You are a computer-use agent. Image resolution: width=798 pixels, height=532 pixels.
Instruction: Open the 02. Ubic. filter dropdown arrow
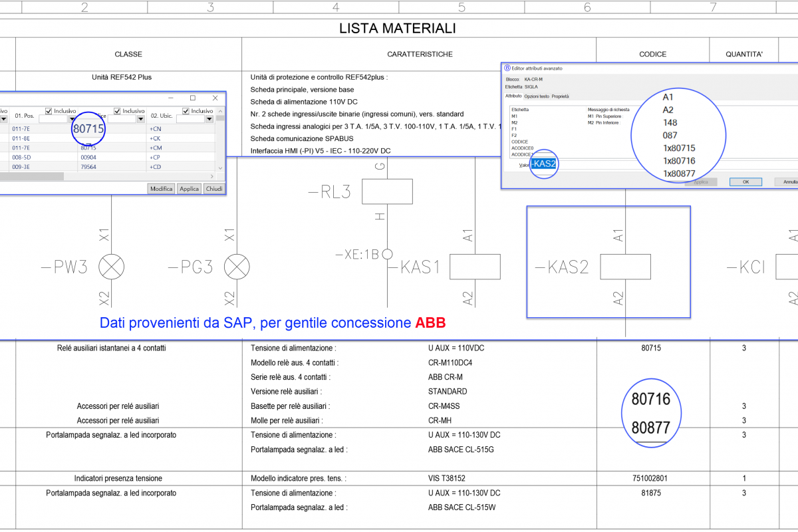[209, 120]
